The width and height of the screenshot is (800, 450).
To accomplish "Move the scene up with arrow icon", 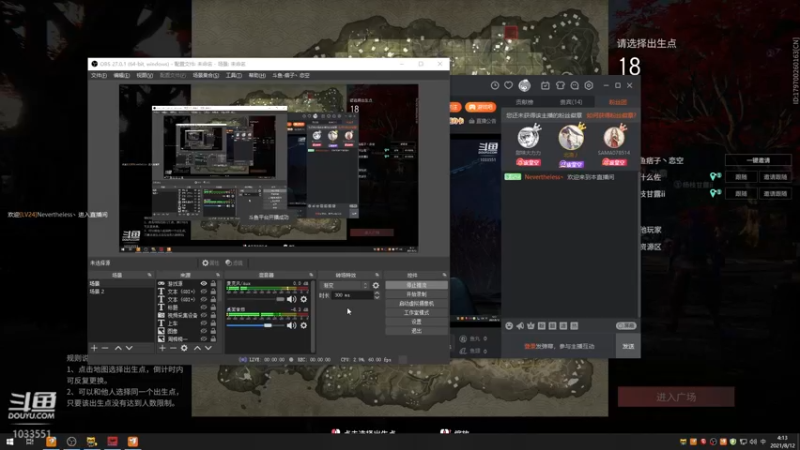I will click(x=118, y=348).
